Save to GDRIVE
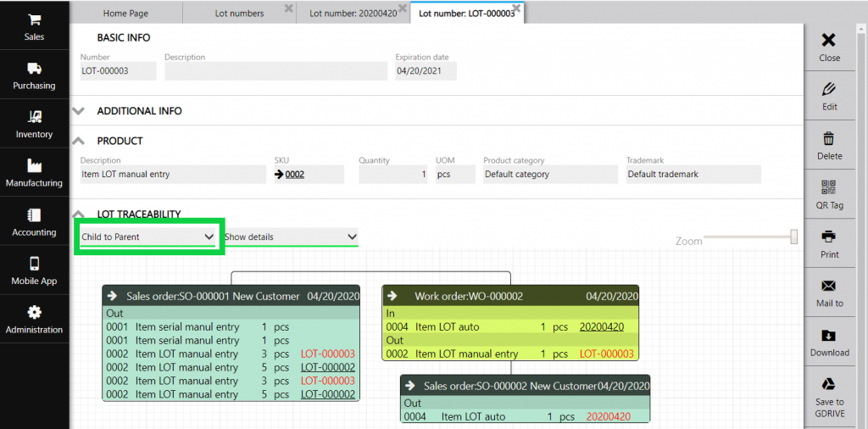Viewport: 868px width, 429px height. tap(829, 398)
